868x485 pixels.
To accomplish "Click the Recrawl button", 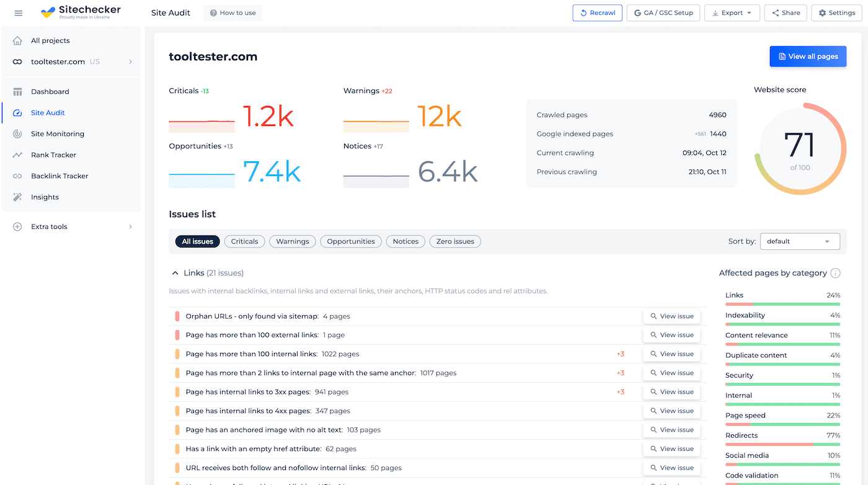I will click(x=597, y=13).
